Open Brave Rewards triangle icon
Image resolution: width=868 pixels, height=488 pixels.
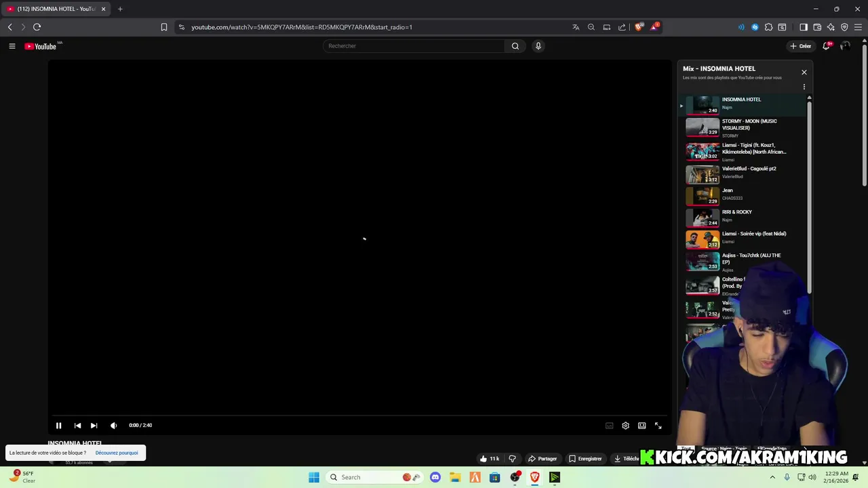click(654, 27)
